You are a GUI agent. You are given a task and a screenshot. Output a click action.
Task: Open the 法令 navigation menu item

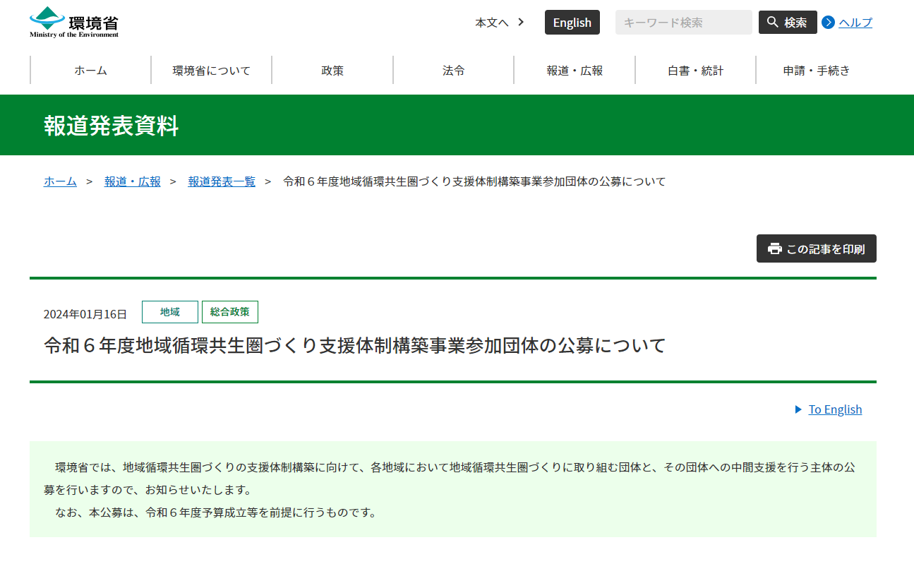(x=453, y=70)
